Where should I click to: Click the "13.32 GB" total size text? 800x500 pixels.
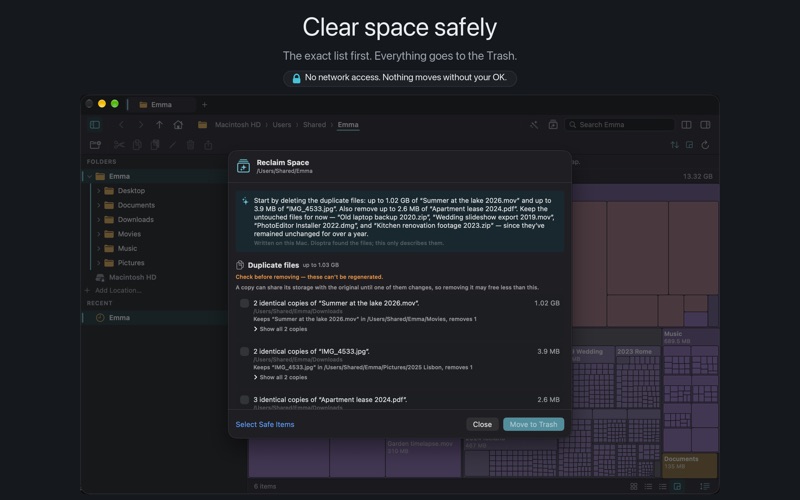(x=697, y=177)
